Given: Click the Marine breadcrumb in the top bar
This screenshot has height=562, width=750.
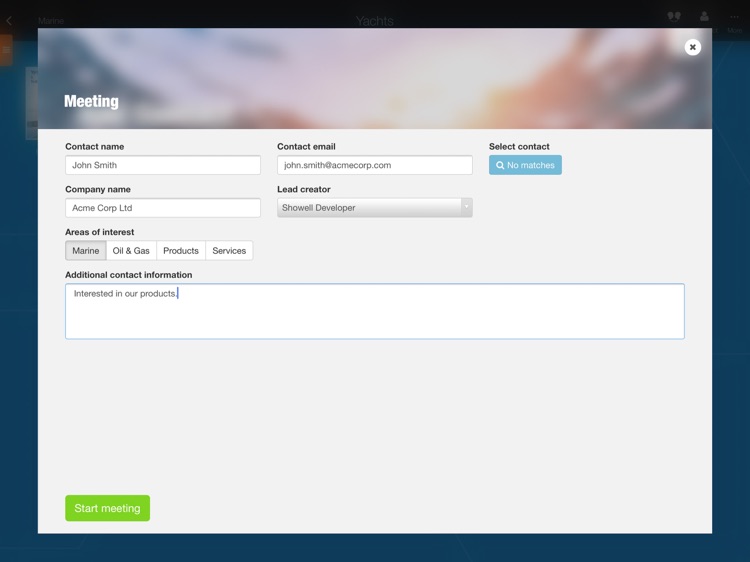Looking at the screenshot, I should [51, 21].
